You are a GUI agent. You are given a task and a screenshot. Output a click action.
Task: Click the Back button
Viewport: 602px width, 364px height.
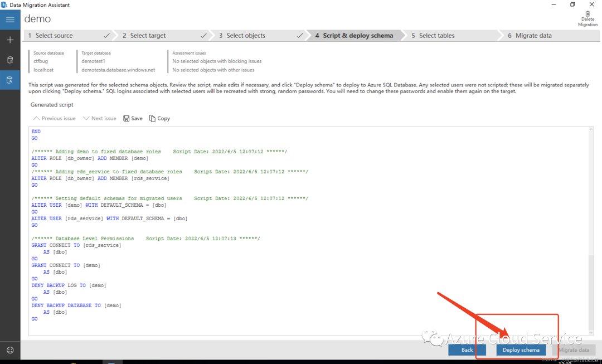tap(467, 350)
